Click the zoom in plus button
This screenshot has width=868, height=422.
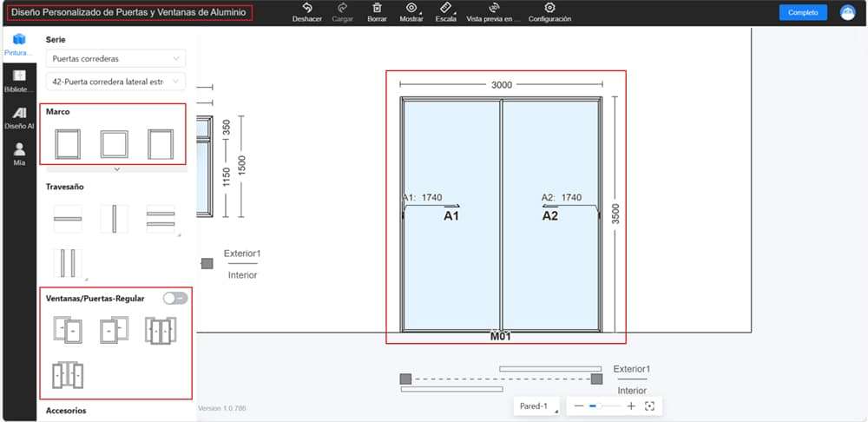pos(631,406)
